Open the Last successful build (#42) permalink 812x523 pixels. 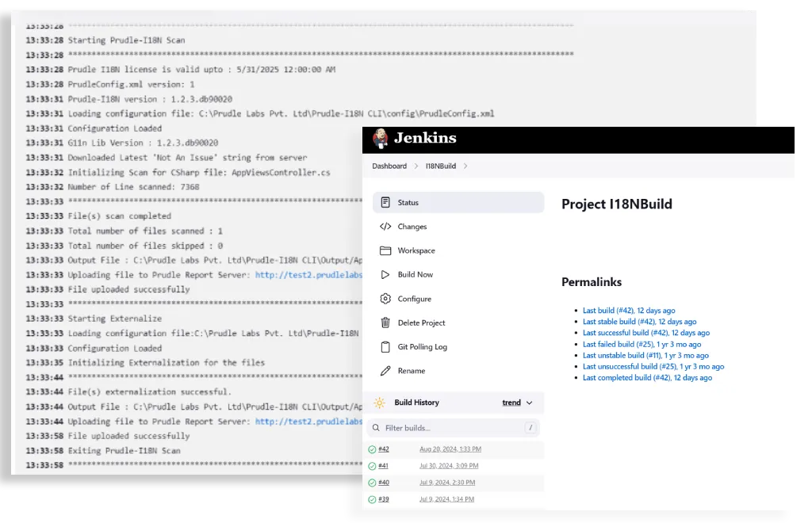[x=646, y=333]
